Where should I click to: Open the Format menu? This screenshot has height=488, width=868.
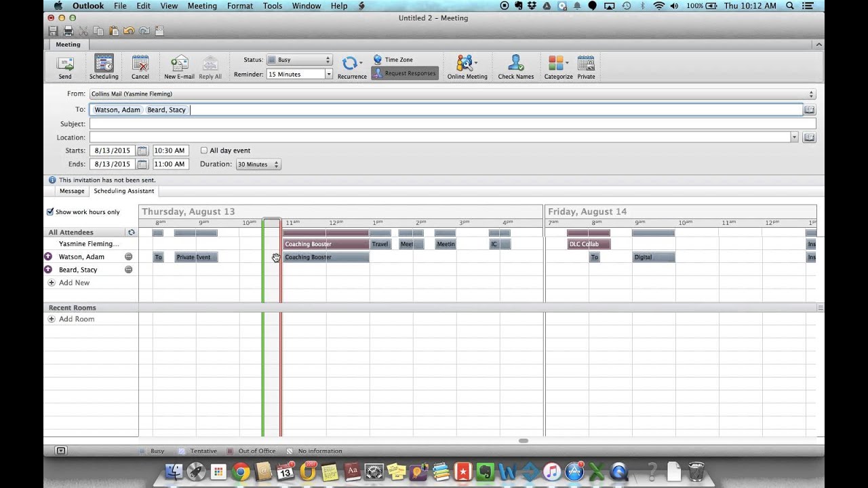tap(240, 6)
